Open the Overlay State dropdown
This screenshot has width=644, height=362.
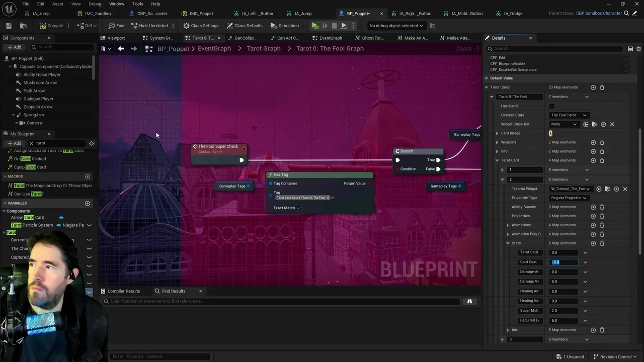[x=569, y=115]
